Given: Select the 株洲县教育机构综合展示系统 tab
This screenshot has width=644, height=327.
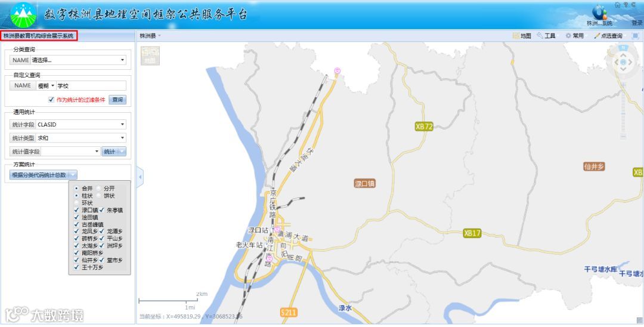Looking at the screenshot, I should pyautogui.click(x=39, y=36).
